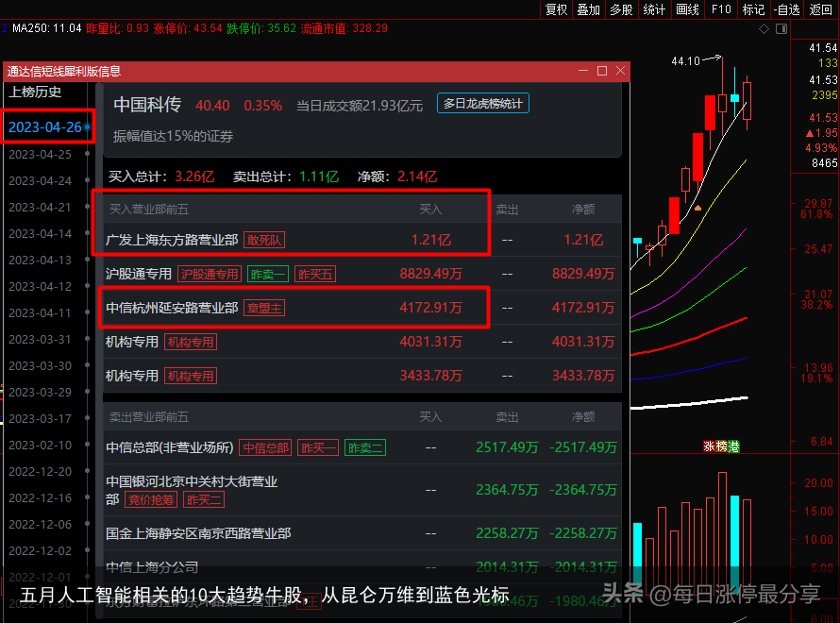Click the 多日龙虎榜统计 button

coord(482,104)
